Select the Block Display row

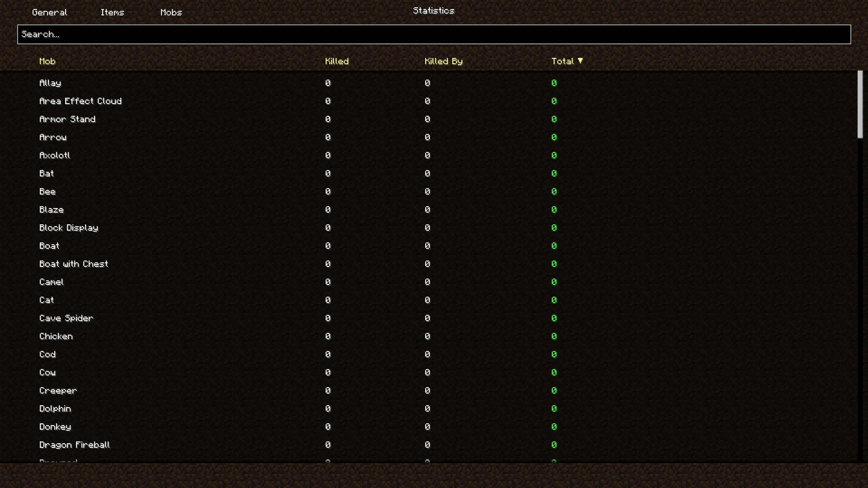pyautogui.click(x=68, y=227)
